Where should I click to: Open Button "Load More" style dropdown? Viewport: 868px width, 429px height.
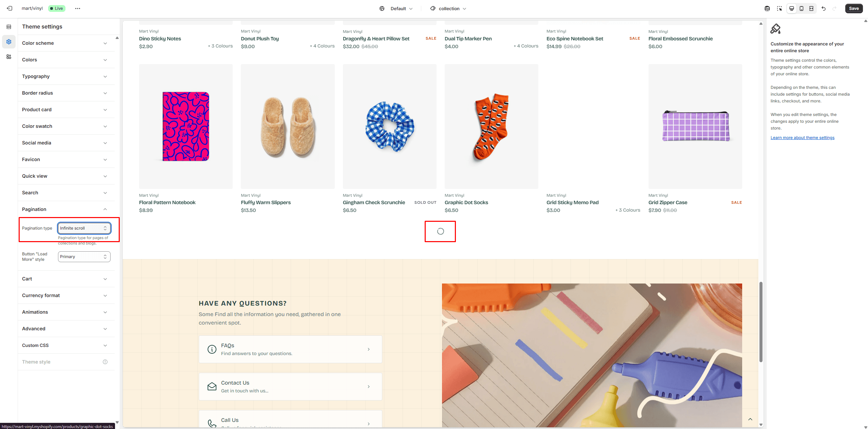(x=84, y=257)
